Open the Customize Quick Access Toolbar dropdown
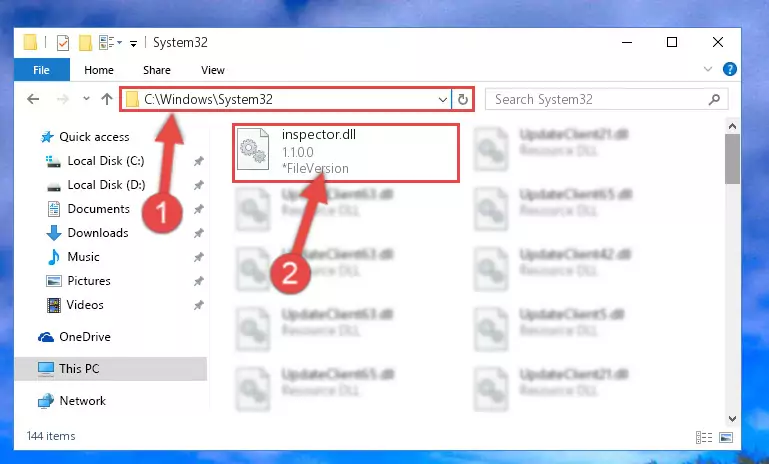769x464 pixels. [133, 44]
